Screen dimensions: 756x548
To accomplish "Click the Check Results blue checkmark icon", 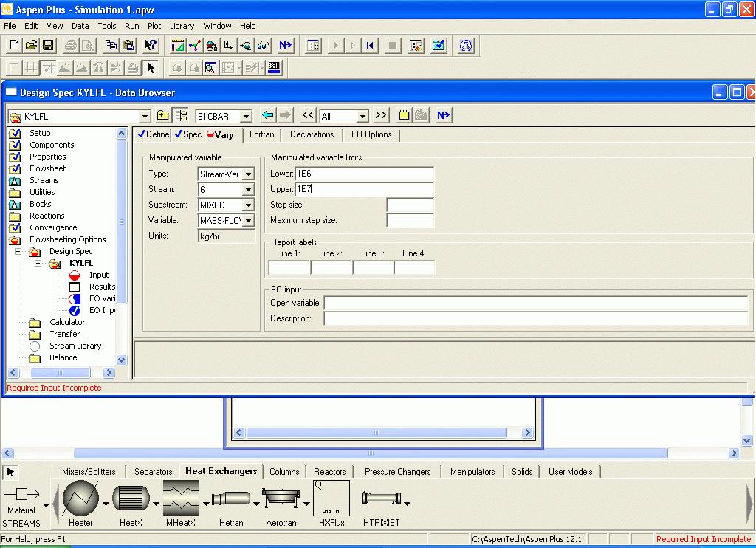I will 439,45.
